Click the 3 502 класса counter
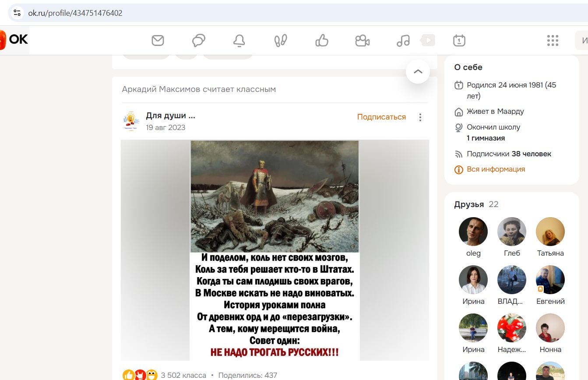This screenshot has width=588, height=380. tap(183, 375)
